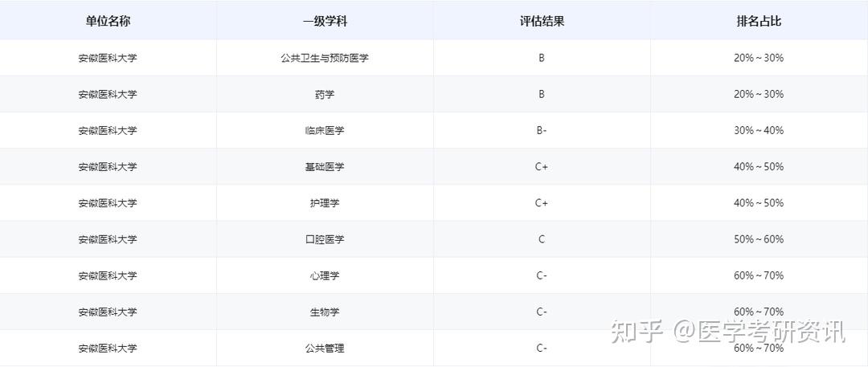Click the 一级学科 column header

pos(325,22)
